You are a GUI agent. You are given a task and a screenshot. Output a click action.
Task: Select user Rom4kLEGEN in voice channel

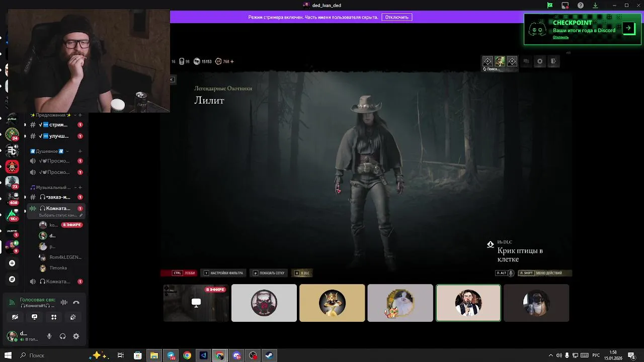pos(60,257)
